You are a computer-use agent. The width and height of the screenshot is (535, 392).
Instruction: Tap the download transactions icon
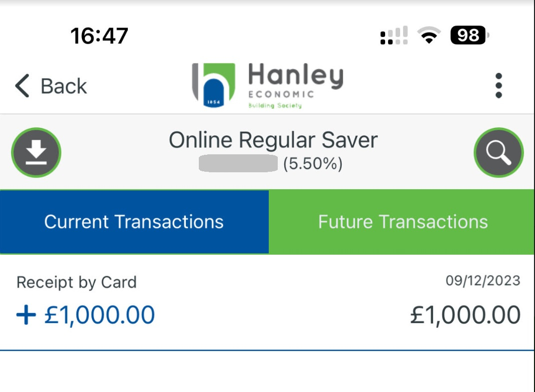36,152
